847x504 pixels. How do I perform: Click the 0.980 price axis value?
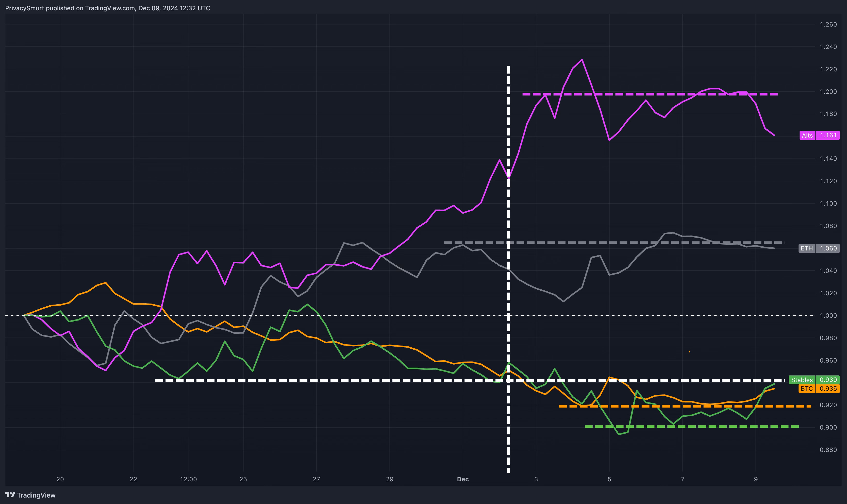(828, 338)
